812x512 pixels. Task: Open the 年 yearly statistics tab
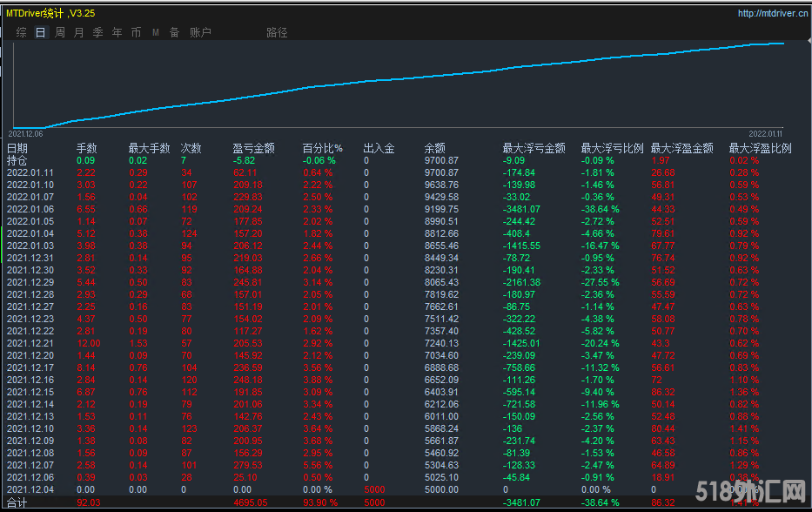tap(117, 32)
